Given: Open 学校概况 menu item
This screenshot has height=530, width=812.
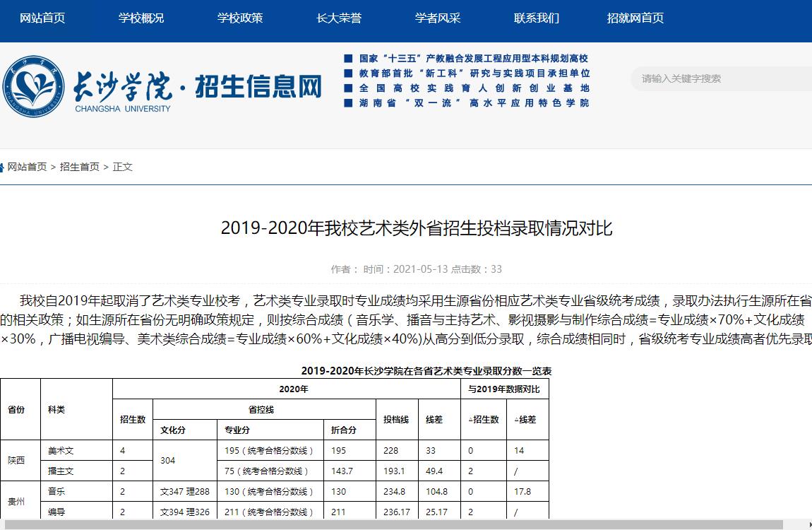Looking at the screenshot, I should click(141, 18).
